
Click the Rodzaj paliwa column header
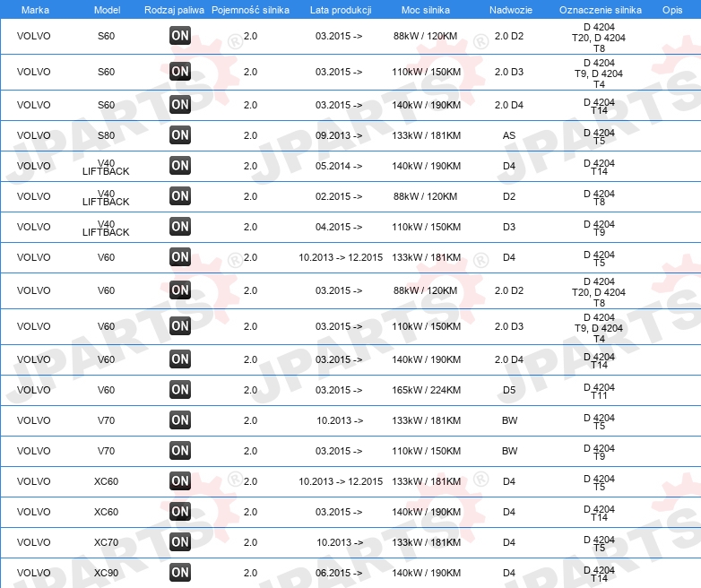tap(174, 10)
